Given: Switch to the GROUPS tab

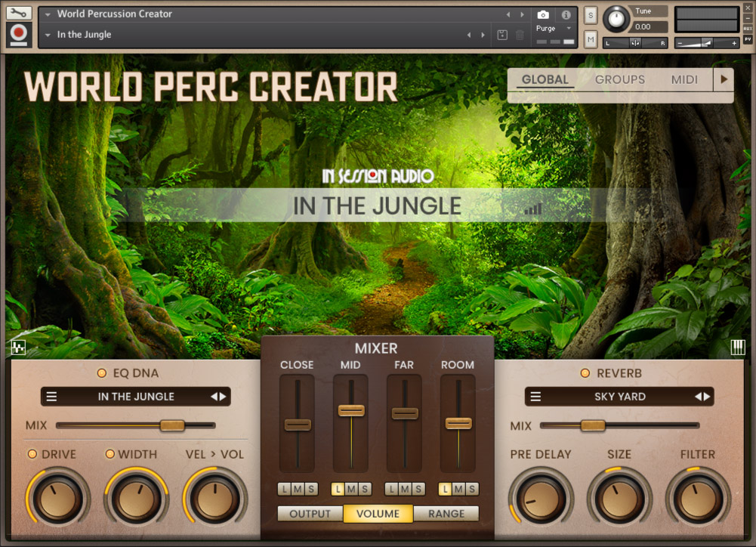Looking at the screenshot, I should pyautogui.click(x=619, y=79).
